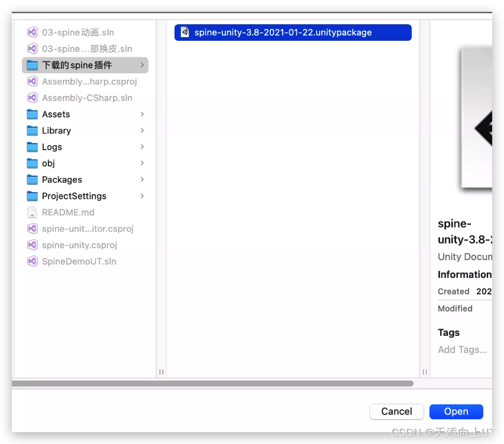
Task: Select the 下载的spine插件 folder name
Action: coord(77,65)
